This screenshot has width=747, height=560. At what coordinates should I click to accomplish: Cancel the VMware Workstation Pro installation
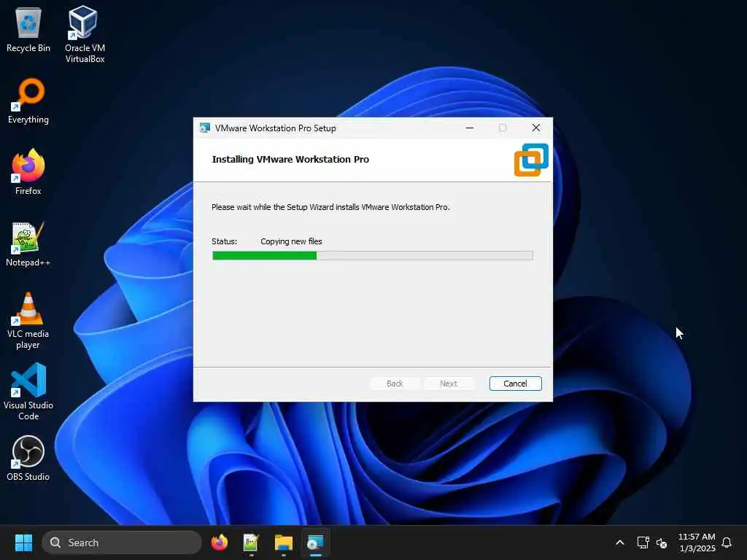(515, 384)
